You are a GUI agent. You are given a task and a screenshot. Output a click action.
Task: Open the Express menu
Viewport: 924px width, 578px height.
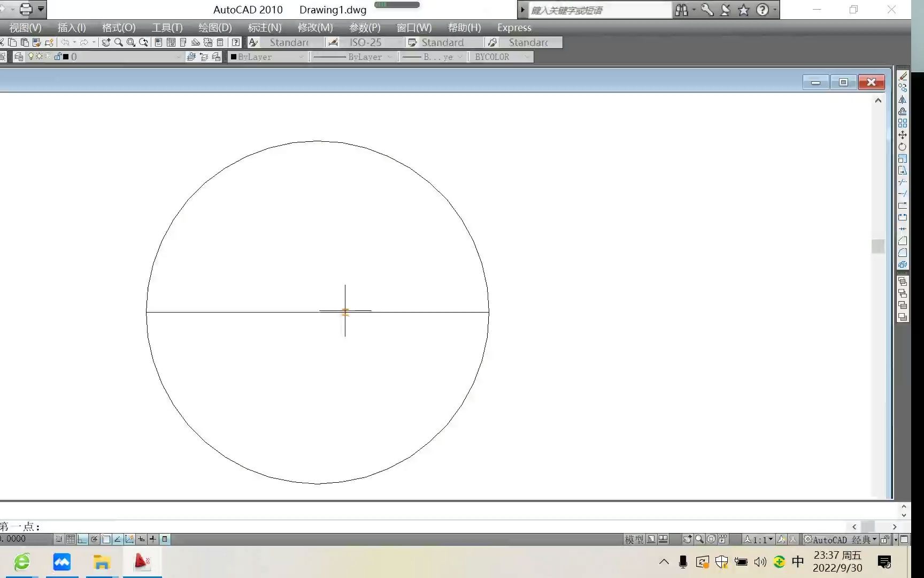click(x=514, y=27)
